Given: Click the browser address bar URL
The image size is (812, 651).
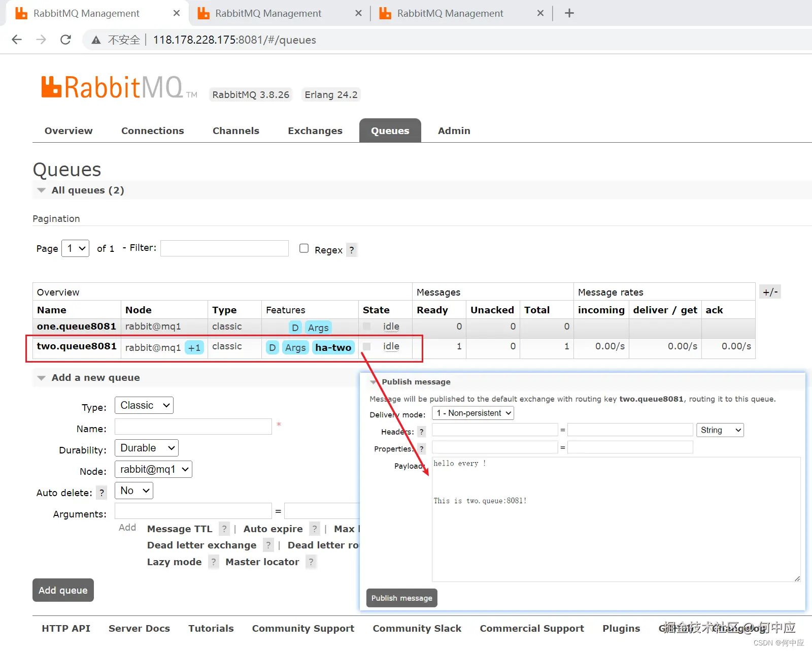Looking at the screenshot, I should [x=234, y=40].
